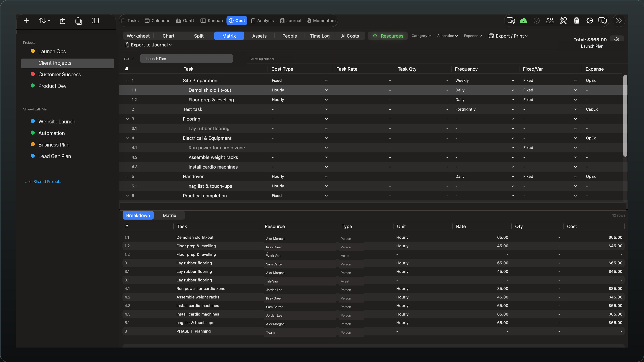
Task: Click the plus add-new icon
Action: pyautogui.click(x=26, y=21)
